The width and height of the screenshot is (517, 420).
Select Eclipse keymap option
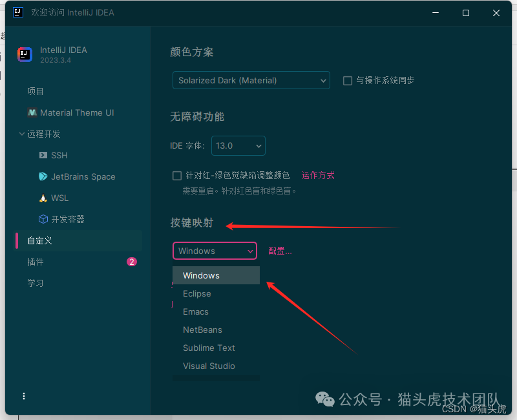pyautogui.click(x=216, y=294)
